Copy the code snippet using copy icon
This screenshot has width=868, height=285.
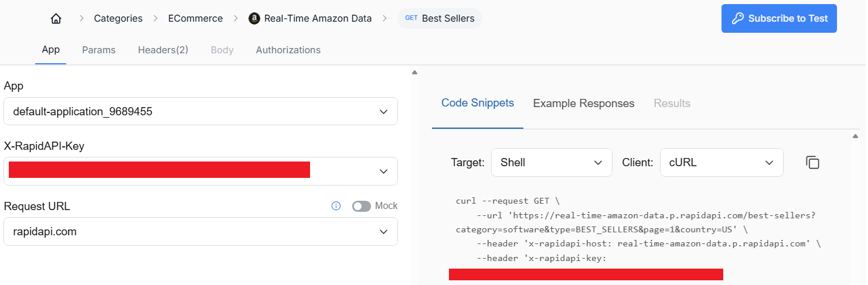pos(812,163)
